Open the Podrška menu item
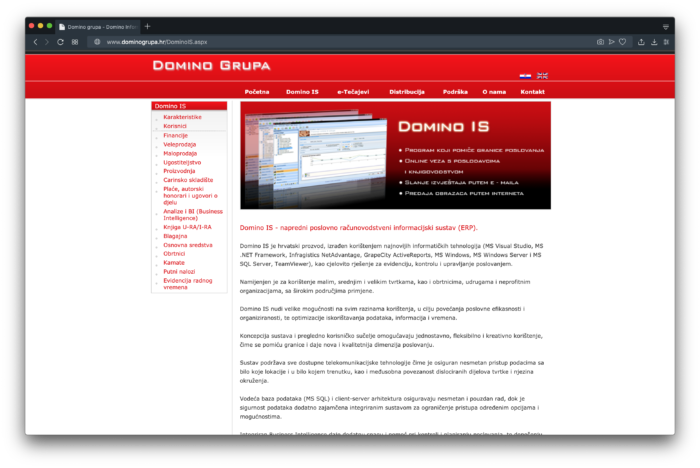700x468 pixels. [455, 92]
